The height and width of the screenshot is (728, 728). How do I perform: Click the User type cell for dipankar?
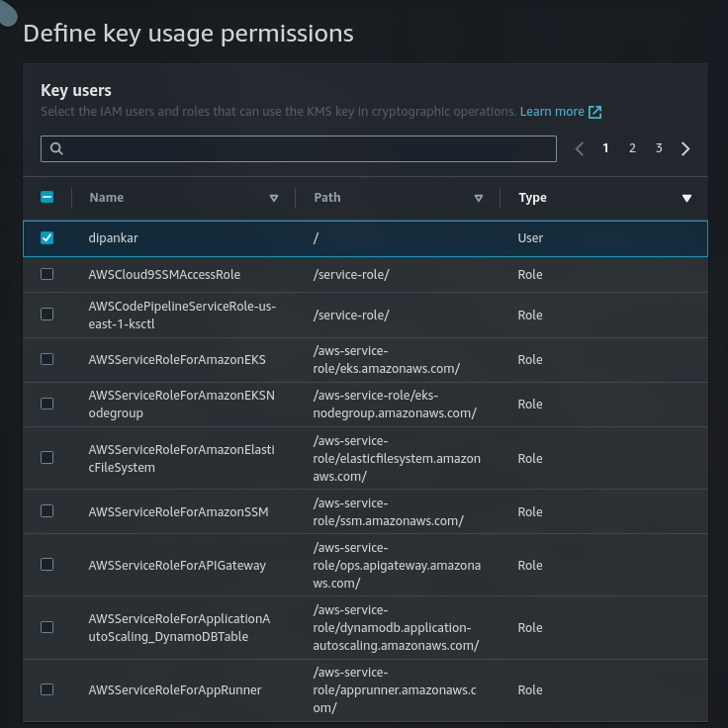tap(530, 238)
